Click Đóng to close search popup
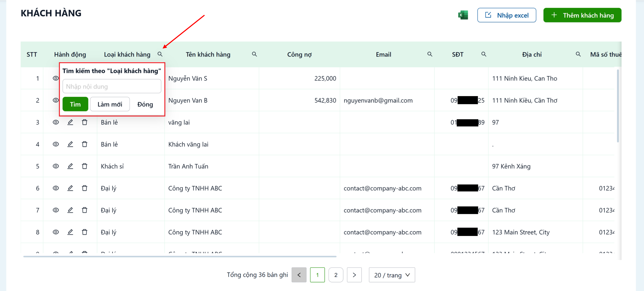 (x=145, y=104)
